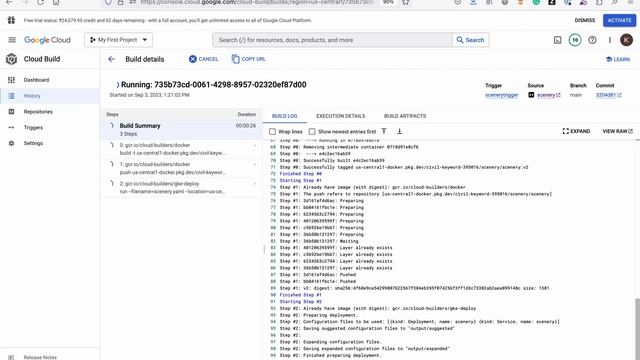The width and height of the screenshot is (640, 360).
Task: Click the build duration 00:00:26
Action: pyautogui.click(x=246, y=126)
